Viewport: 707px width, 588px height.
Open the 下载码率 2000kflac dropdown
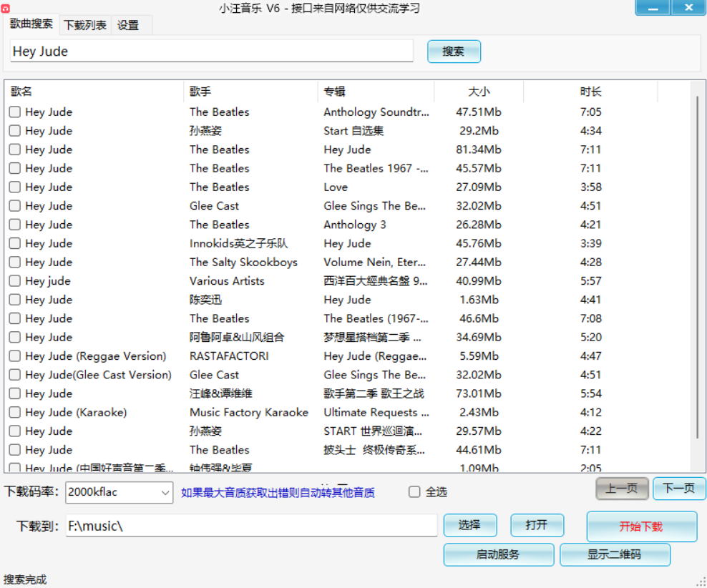tap(119, 492)
